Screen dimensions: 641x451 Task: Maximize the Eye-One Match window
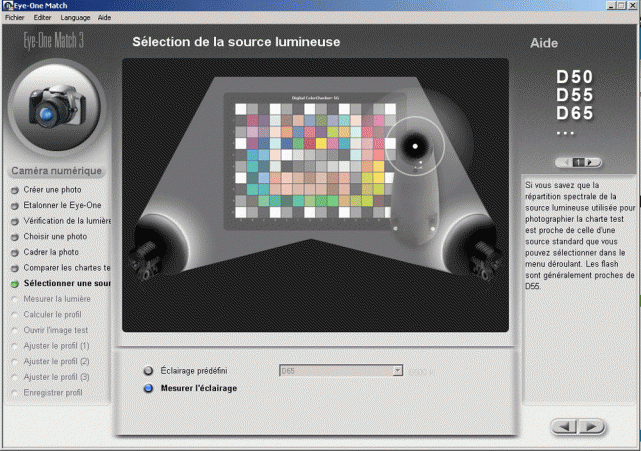(621, 5)
